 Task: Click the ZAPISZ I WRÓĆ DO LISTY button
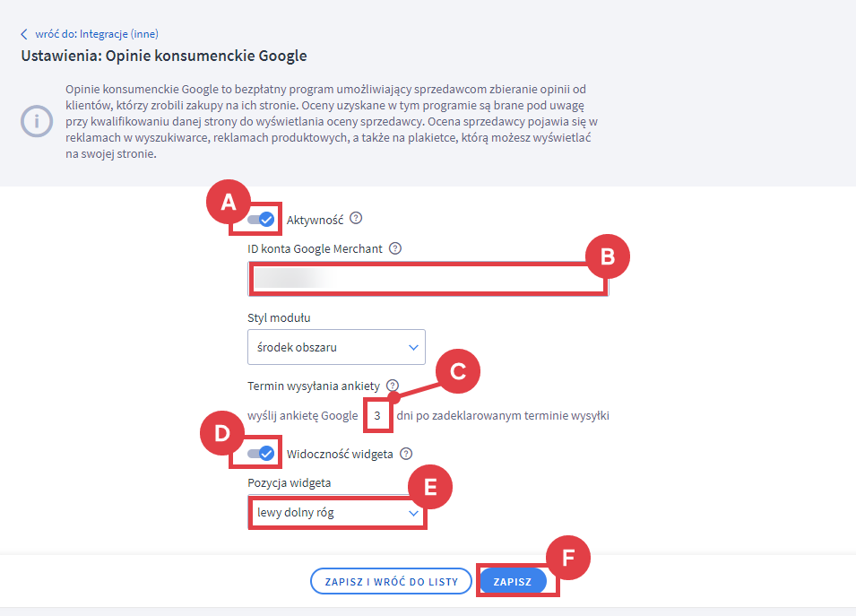click(x=391, y=582)
